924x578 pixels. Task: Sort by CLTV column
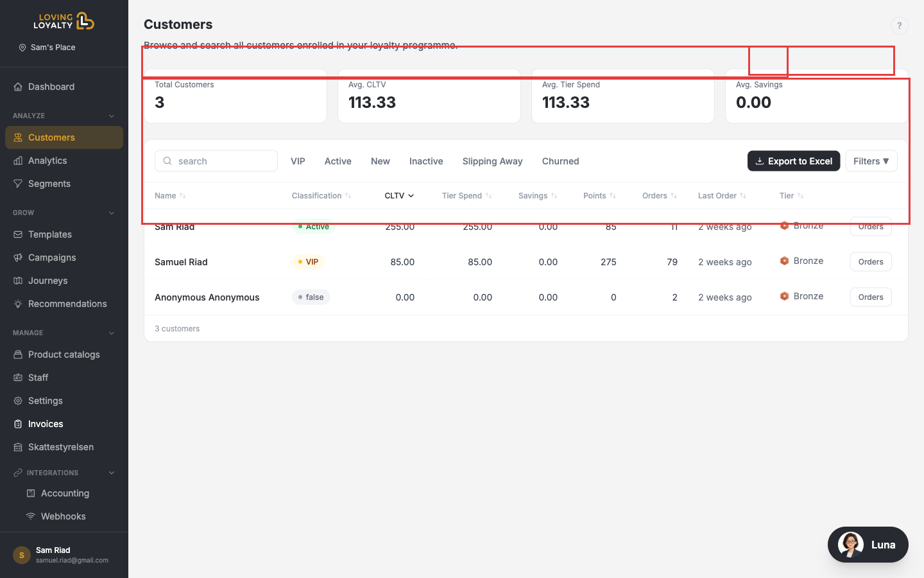399,196
